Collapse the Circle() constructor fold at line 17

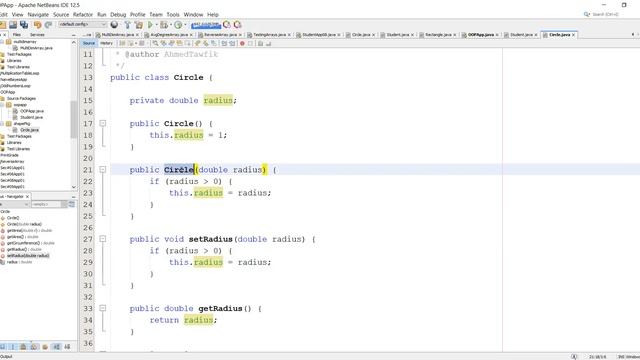pyautogui.click(x=103, y=123)
